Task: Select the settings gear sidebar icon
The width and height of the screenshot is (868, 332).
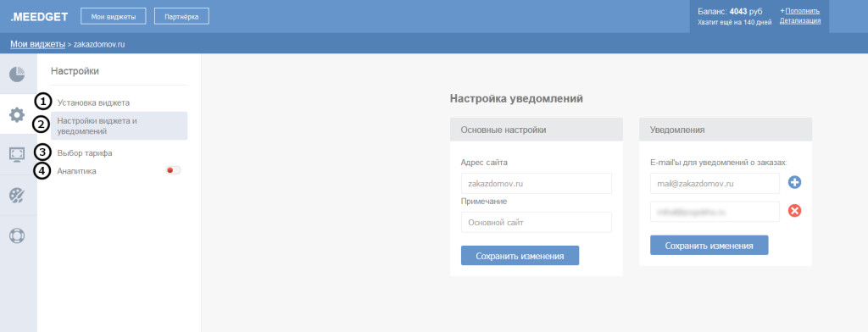Action: (x=17, y=114)
